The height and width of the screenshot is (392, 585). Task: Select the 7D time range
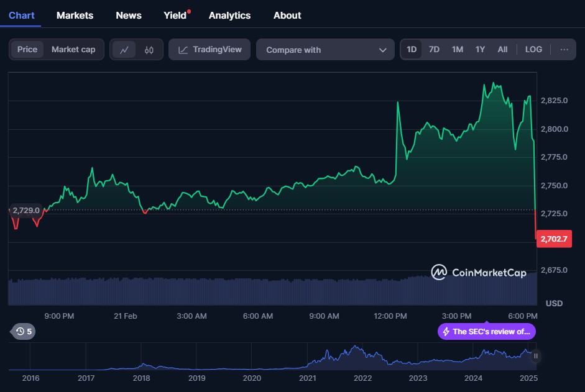pos(434,50)
